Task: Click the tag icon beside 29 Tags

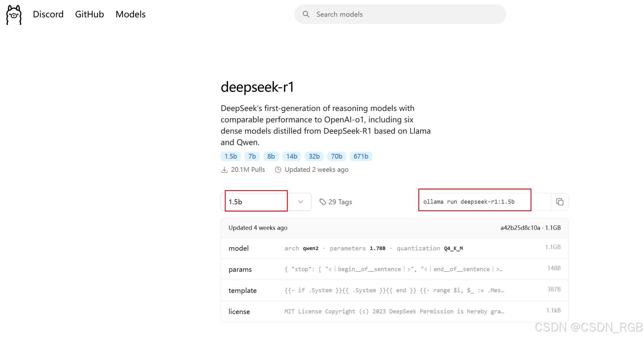Action: pyautogui.click(x=322, y=202)
